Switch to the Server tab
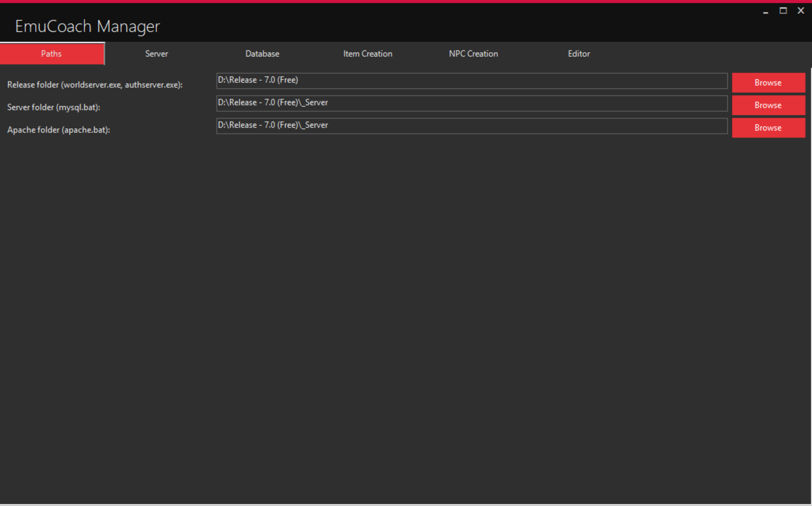812x506 pixels. (x=156, y=54)
